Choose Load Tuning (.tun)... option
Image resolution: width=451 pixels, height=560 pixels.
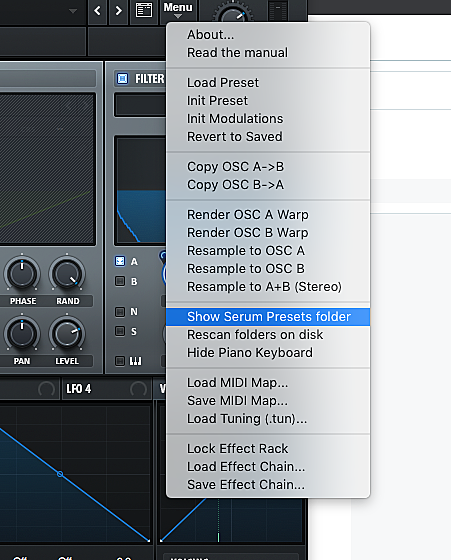click(x=247, y=419)
